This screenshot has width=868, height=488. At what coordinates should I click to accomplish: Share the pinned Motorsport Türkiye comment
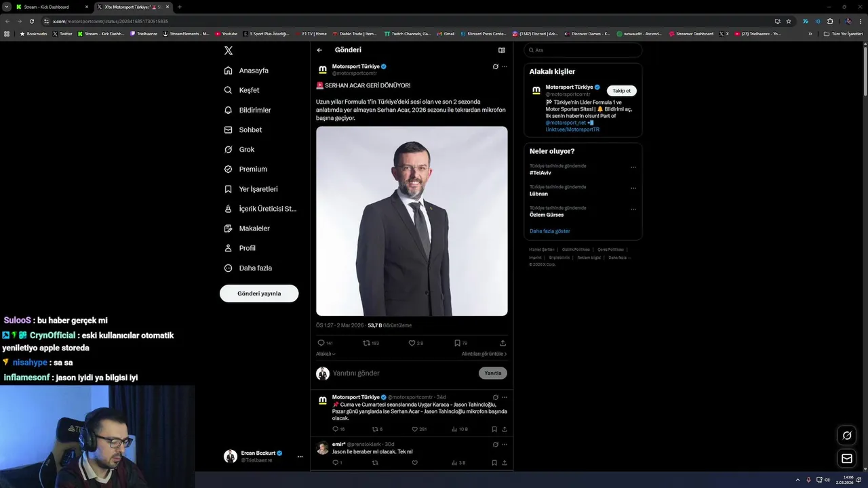click(505, 429)
